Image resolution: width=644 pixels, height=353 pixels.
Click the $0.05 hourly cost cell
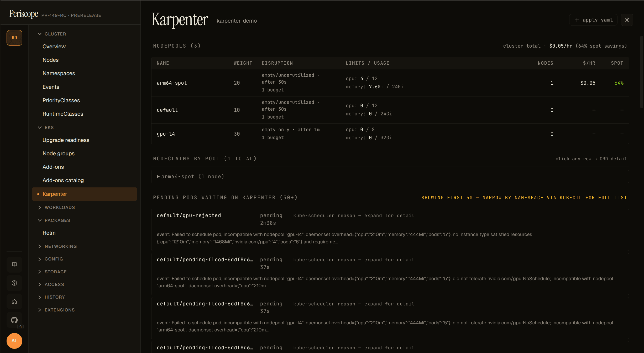tap(588, 83)
